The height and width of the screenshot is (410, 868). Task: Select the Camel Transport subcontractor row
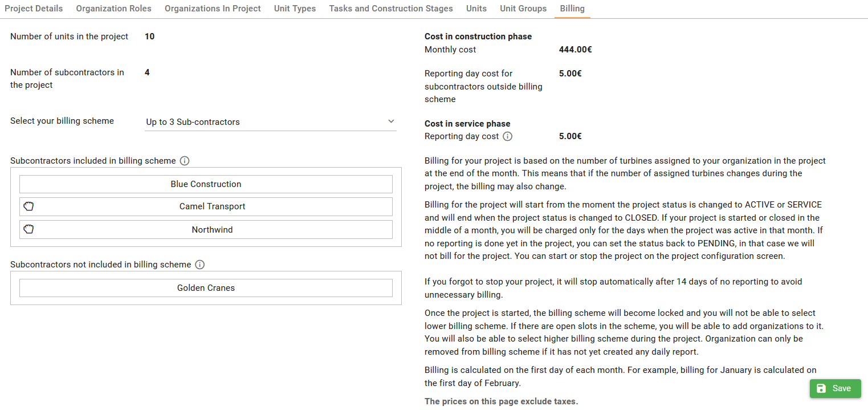(206, 206)
